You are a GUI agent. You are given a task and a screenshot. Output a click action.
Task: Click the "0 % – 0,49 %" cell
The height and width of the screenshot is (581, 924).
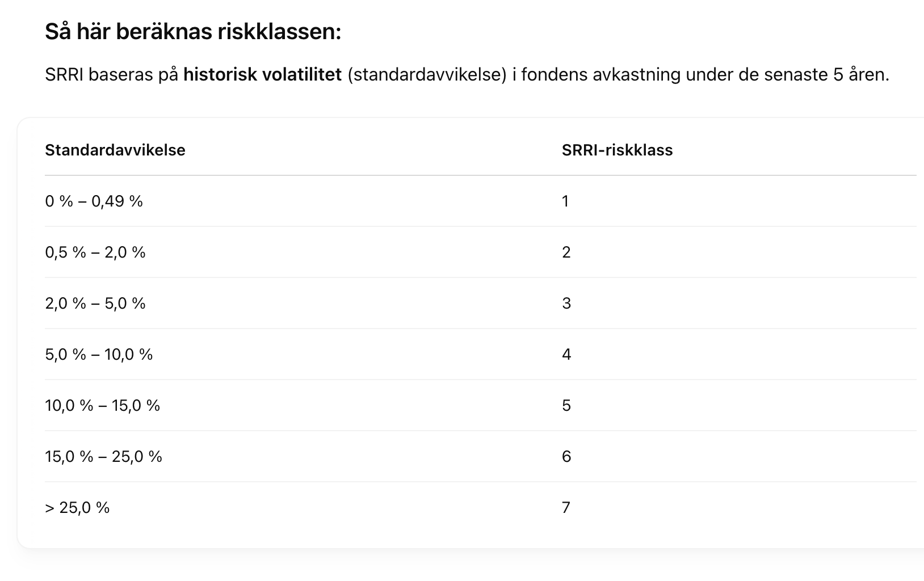click(x=94, y=201)
